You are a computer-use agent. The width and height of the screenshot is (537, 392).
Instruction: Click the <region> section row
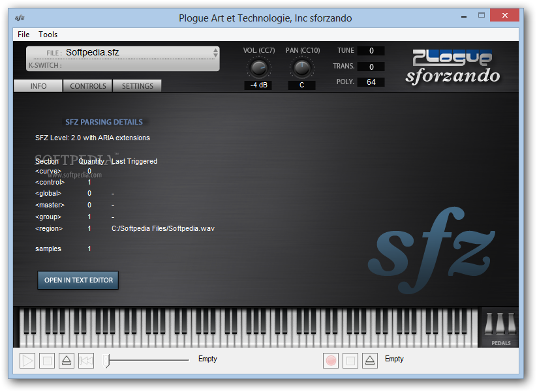(125, 228)
